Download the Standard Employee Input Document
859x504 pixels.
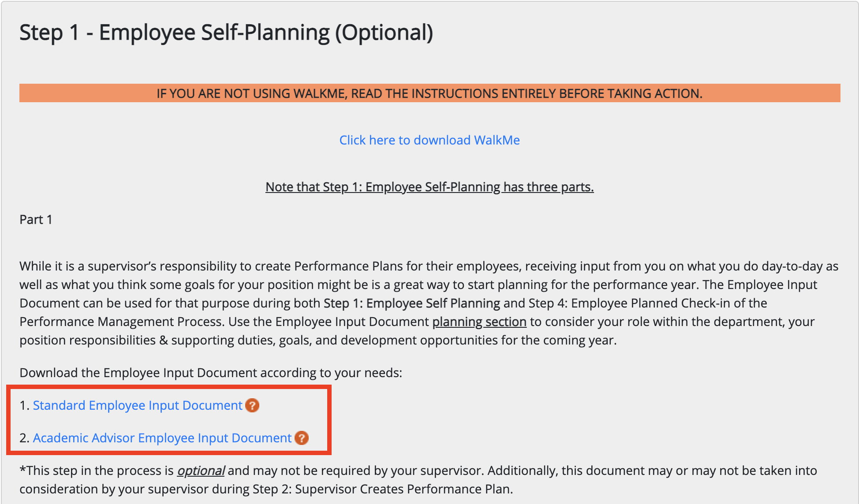(138, 405)
